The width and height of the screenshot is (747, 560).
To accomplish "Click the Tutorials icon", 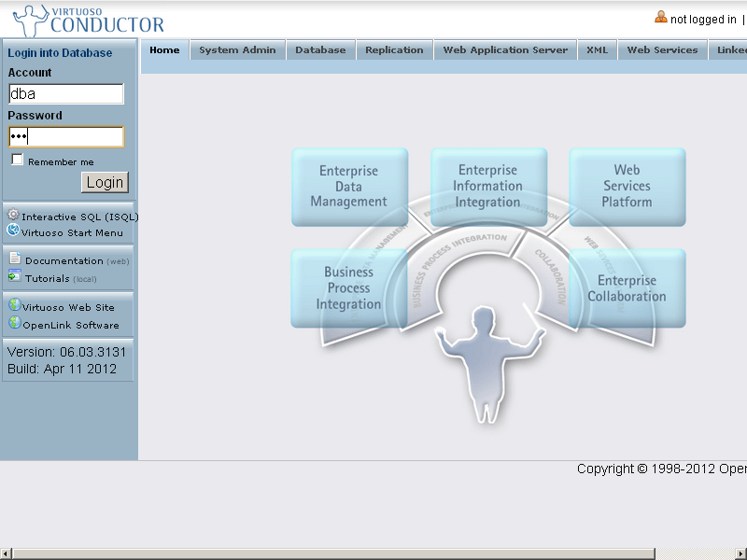I will 15,276.
